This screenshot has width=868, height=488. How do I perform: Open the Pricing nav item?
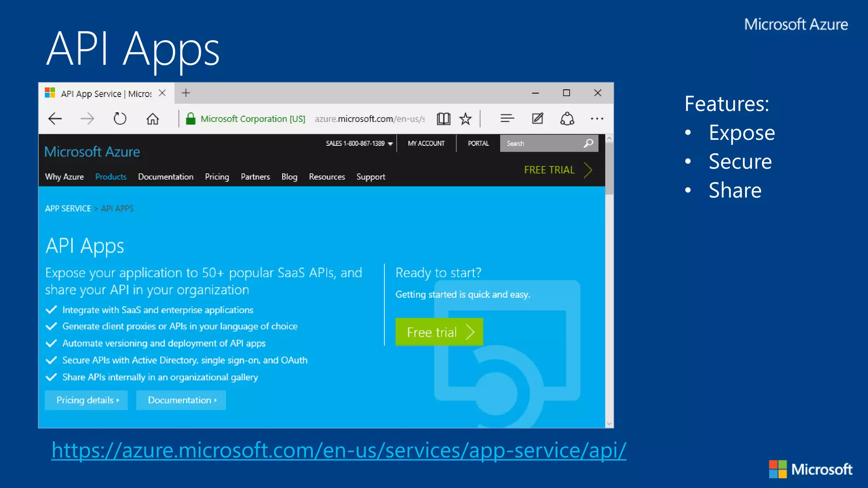tap(217, 177)
